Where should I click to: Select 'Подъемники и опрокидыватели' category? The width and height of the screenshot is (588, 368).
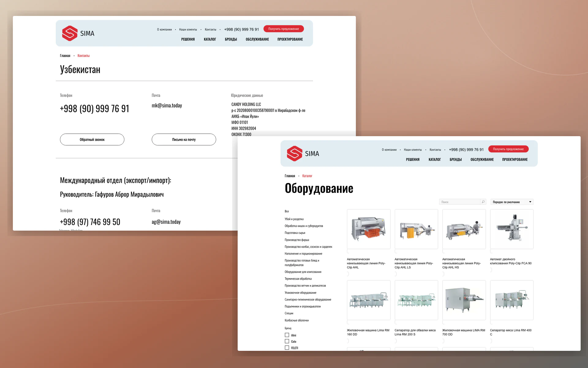click(303, 306)
